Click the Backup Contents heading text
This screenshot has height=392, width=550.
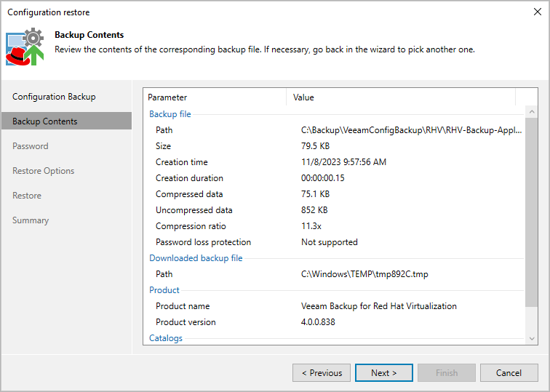coord(89,35)
